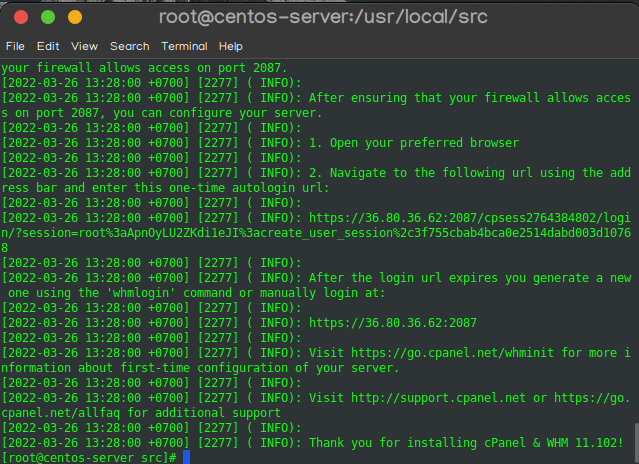Click 's on port 2087, you can configure your server.'

click(x=162, y=113)
